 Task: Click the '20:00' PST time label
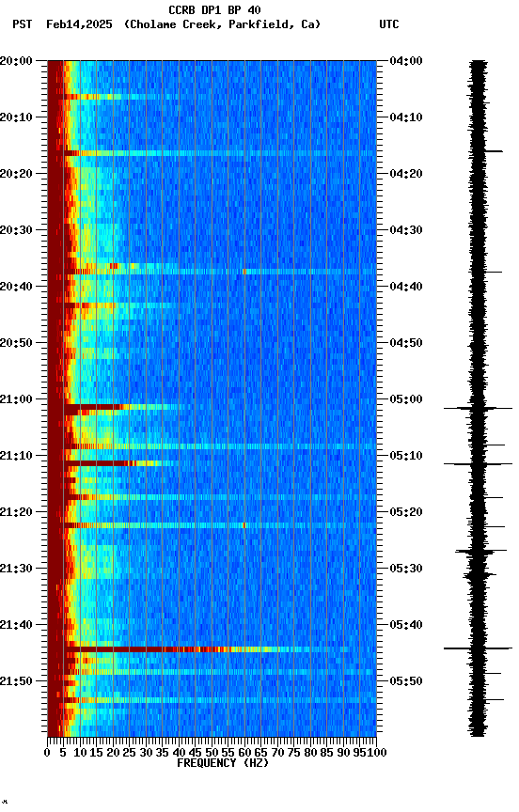(16, 60)
